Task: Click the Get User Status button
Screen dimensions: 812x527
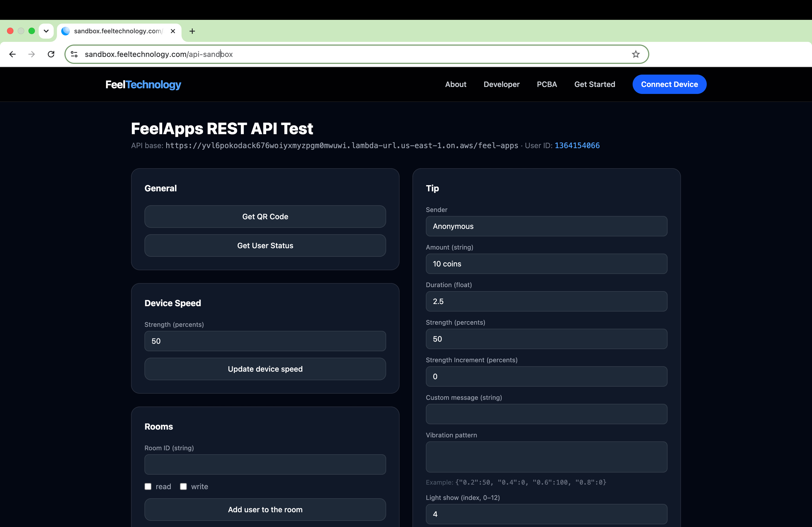Action: [x=265, y=246]
